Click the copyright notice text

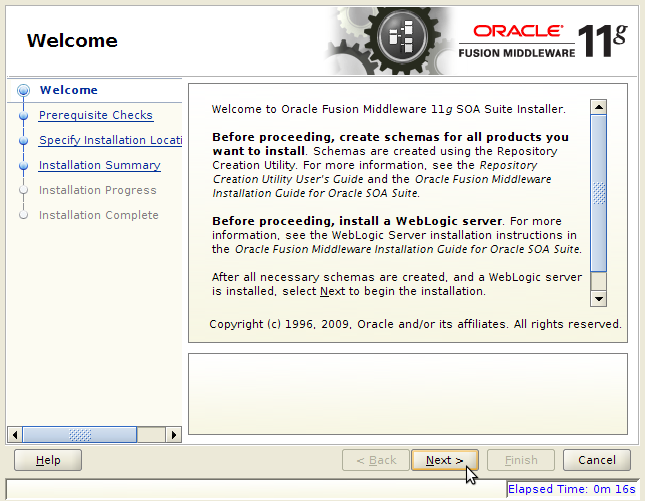coord(415,324)
